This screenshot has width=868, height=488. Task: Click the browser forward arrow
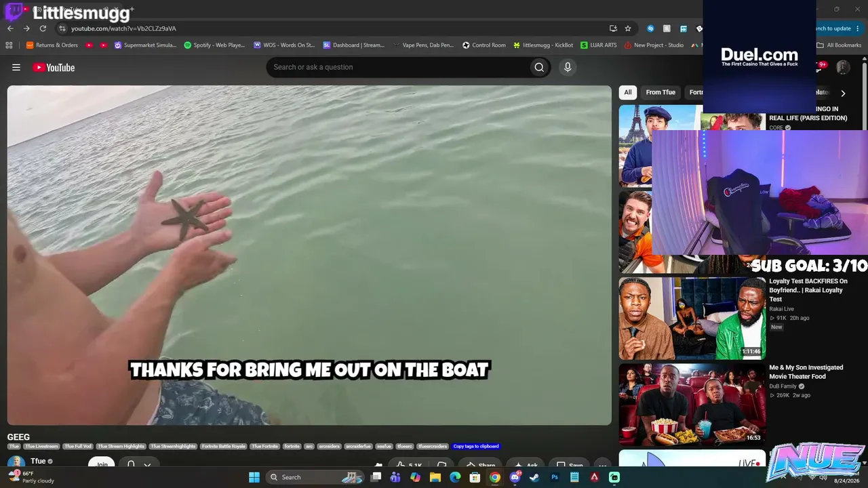coord(26,28)
